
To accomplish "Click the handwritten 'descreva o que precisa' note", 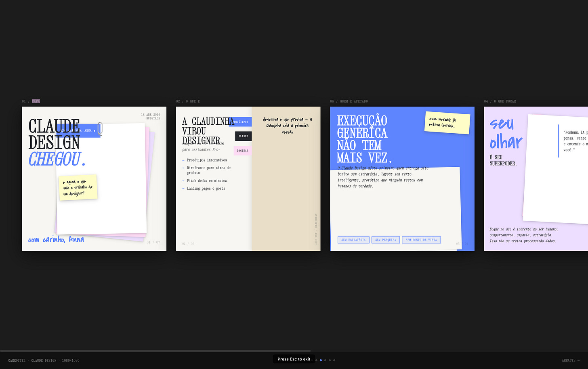I will pos(287,126).
